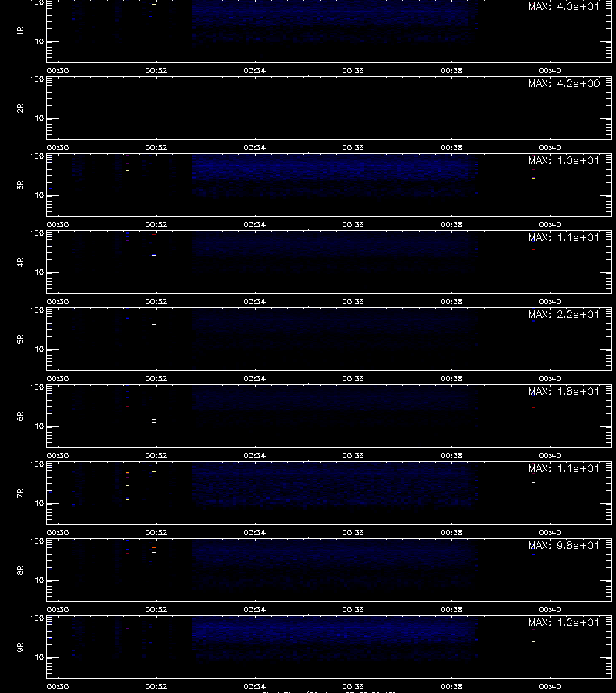Click the 10 y-axis label of 6R panel
Viewport: 616px width, 693px height.
pyautogui.click(x=40, y=426)
